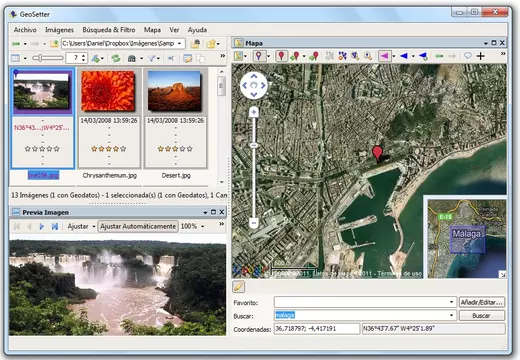Toggle Ajustar Automáticamente button
This screenshot has height=360, width=520.
138,226
